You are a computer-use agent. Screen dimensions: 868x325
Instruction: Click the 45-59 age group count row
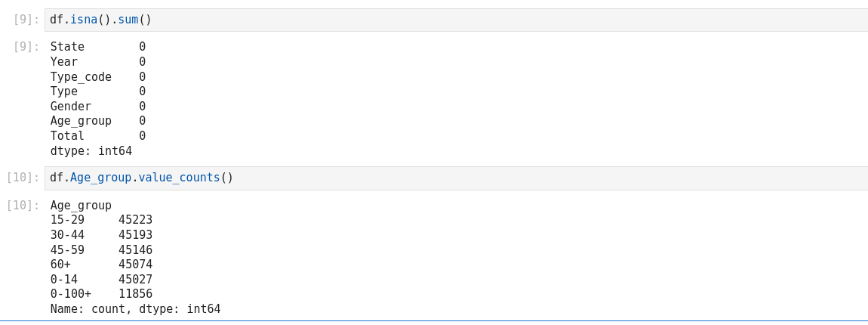101,250
